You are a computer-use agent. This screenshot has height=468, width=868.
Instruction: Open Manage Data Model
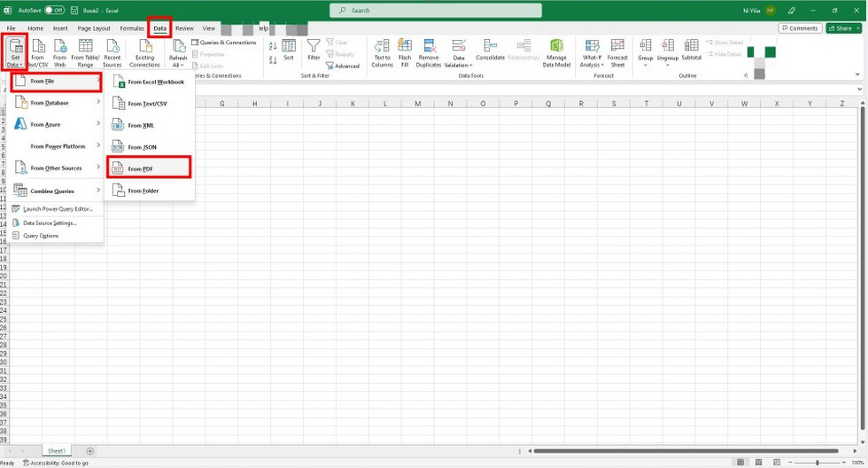pyautogui.click(x=556, y=52)
